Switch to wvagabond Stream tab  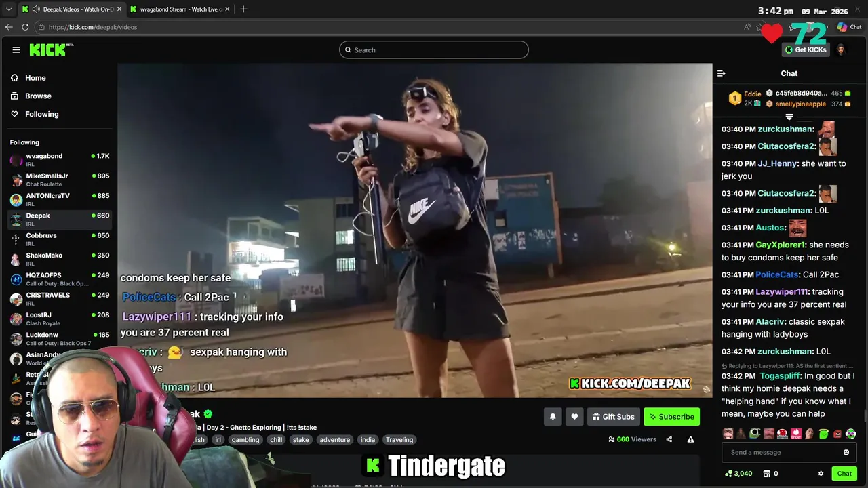coord(180,9)
